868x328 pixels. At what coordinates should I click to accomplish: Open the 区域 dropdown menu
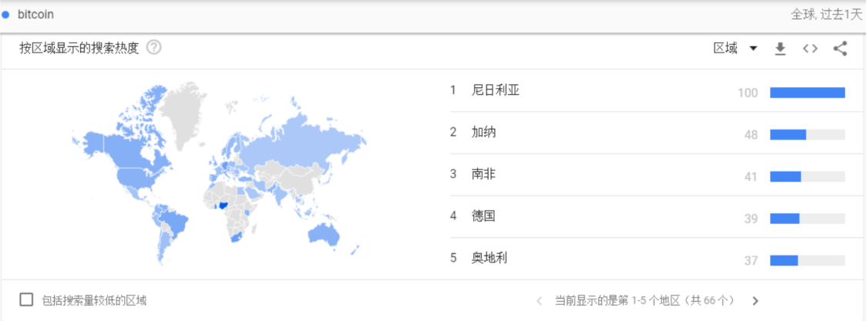[x=735, y=49]
